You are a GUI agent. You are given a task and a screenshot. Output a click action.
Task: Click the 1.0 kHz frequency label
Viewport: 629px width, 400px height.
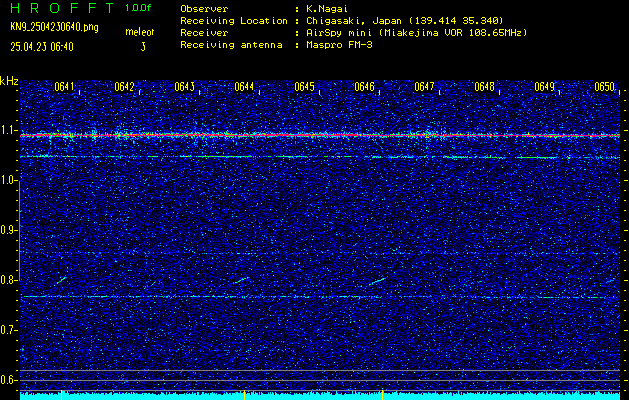coord(8,181)
